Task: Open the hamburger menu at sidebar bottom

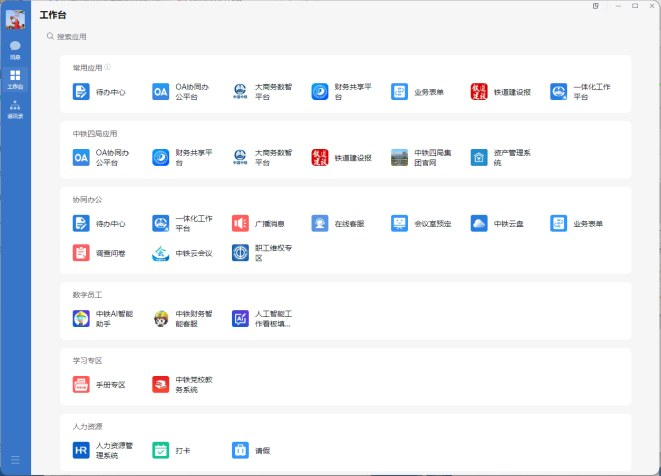Action: pos(15,460)
